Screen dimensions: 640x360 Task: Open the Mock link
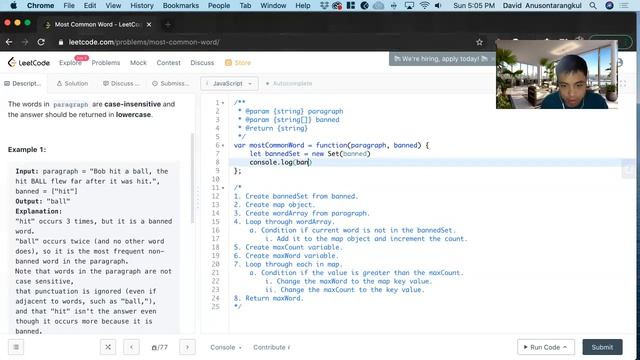138,62
